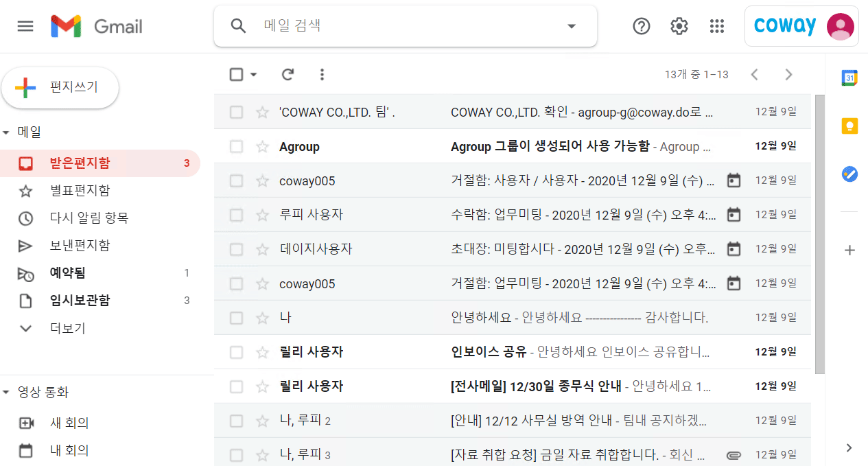The width and height of the screenshot is (868, 466).
Task: Star the 데이지사용자 email
Action: (262, 249)
